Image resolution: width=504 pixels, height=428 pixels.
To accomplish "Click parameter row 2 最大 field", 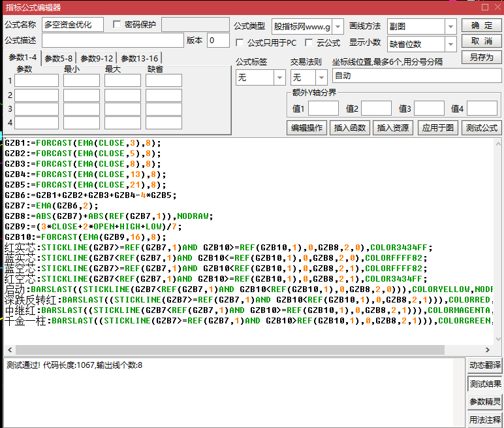I will (123, 95).
